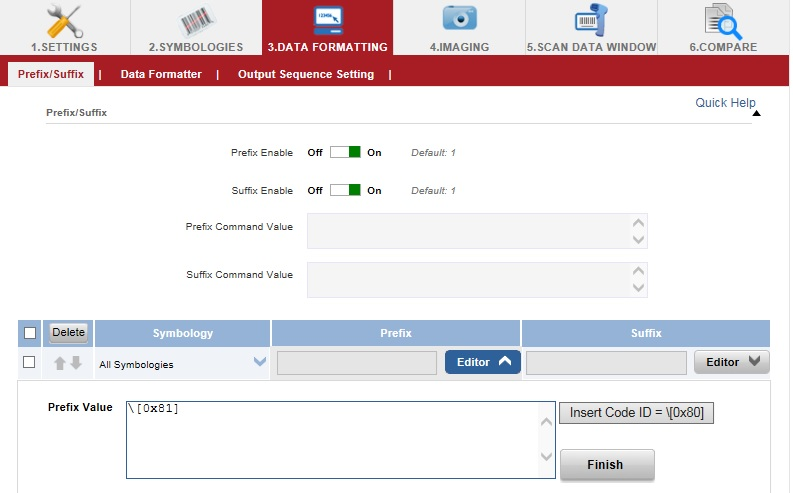Click Insert Code ID button
The image size is (793, 493).
pyautogui.click(x=636, y=413)
